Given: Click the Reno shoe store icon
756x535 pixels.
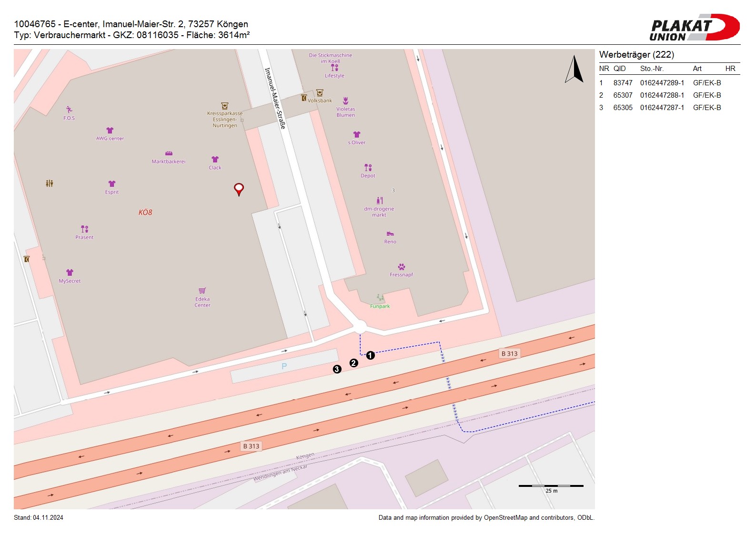Looking at the screenshot, I should tap(390, 234).
